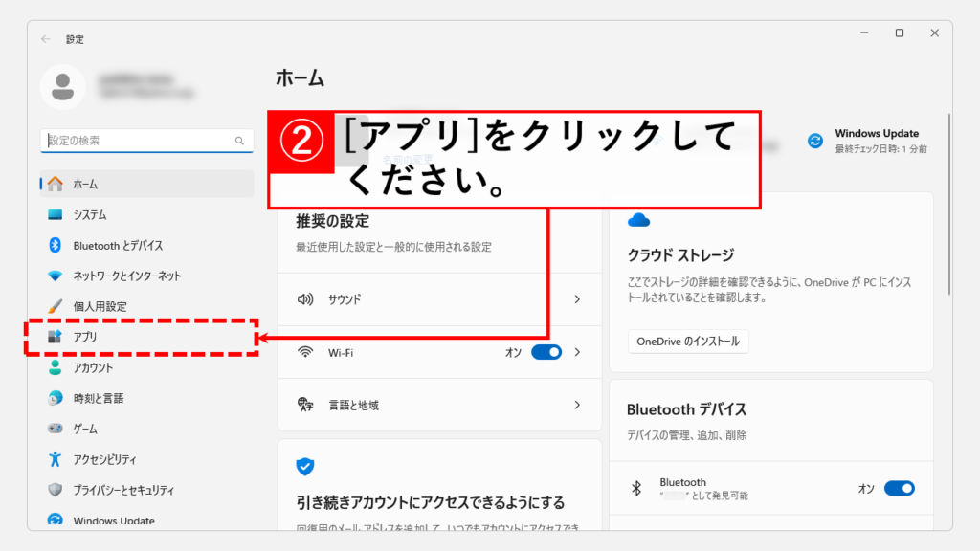The width and height of the screenshot is (980, 551).
Task: Click the OneDrive のインストール button
Action: (688, 342)
